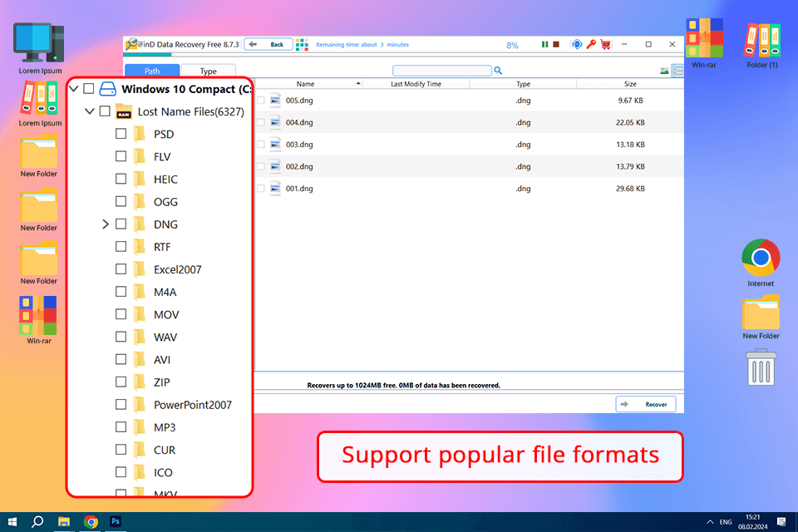Click the drive icon of Windows 10 Compact

pyautogui.click(x=107, y=89)
